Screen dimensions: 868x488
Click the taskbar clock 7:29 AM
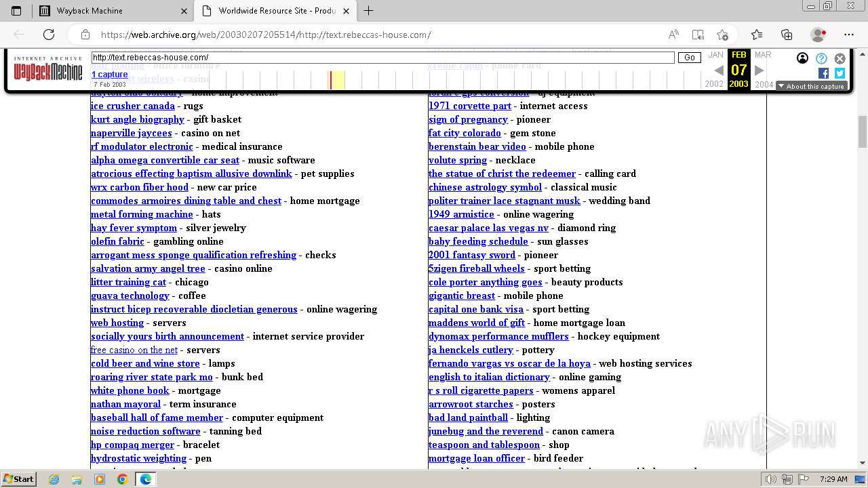[833, 479]
